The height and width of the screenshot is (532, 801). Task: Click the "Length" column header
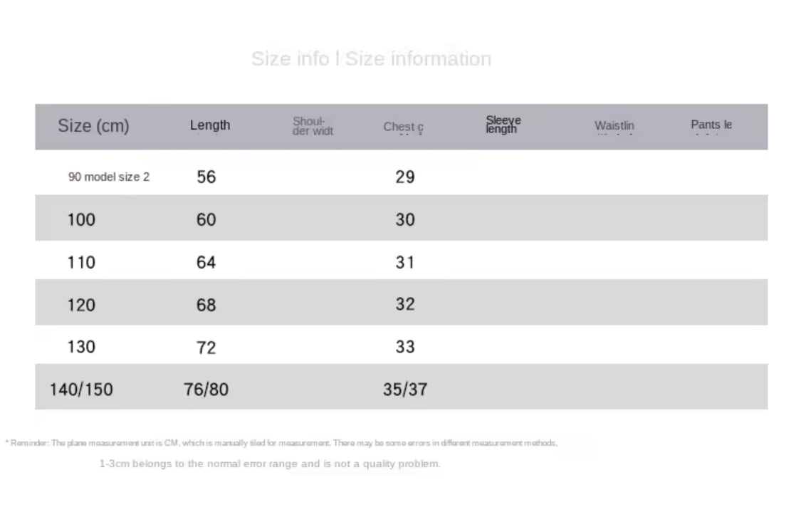click(x=210, y=125)
